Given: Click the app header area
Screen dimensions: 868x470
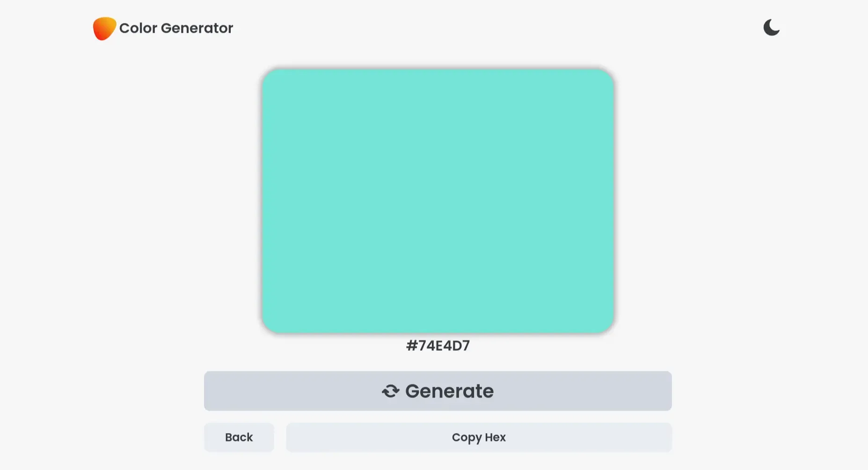Looking at the screenshot, I should pos(163,28).
